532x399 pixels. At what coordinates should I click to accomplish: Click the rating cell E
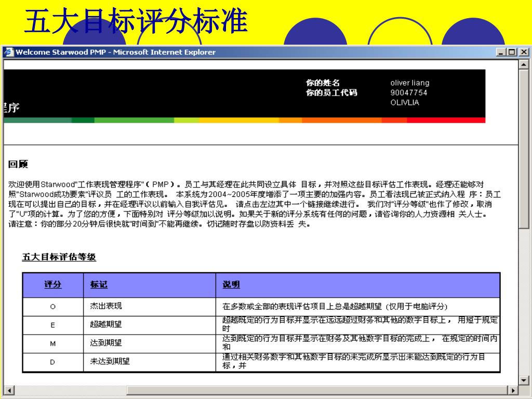tap(52, 325)
